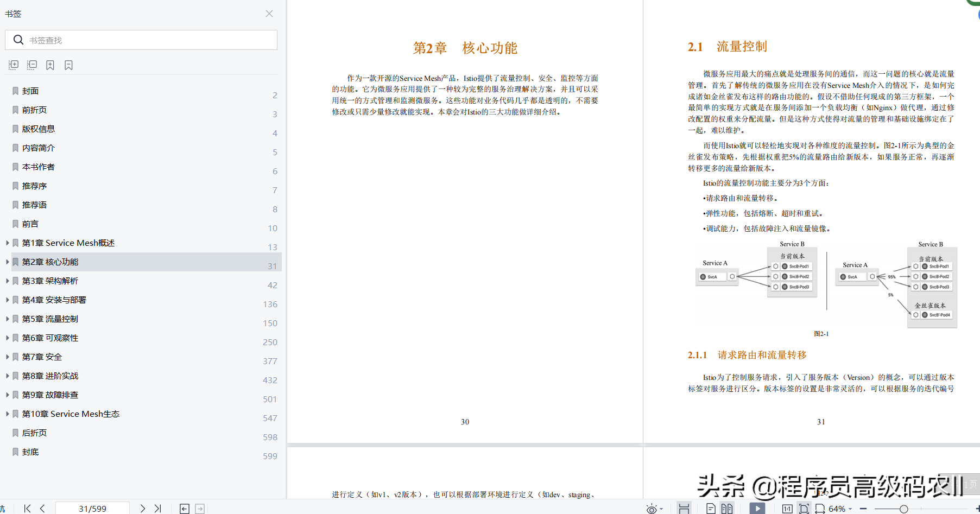980x514 pixels.
Task: Expand the 第2章 核心功能 bookmark
Action: point(7,262)
